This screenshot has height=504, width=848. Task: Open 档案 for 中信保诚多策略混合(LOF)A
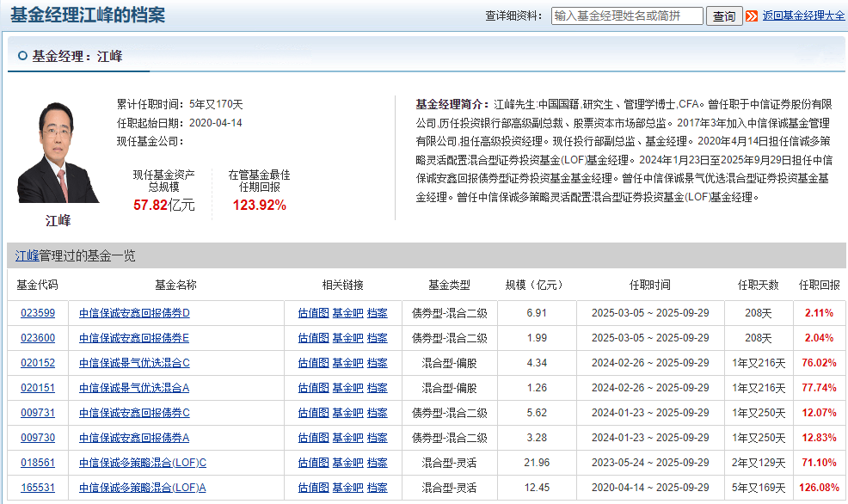(377, 488)
